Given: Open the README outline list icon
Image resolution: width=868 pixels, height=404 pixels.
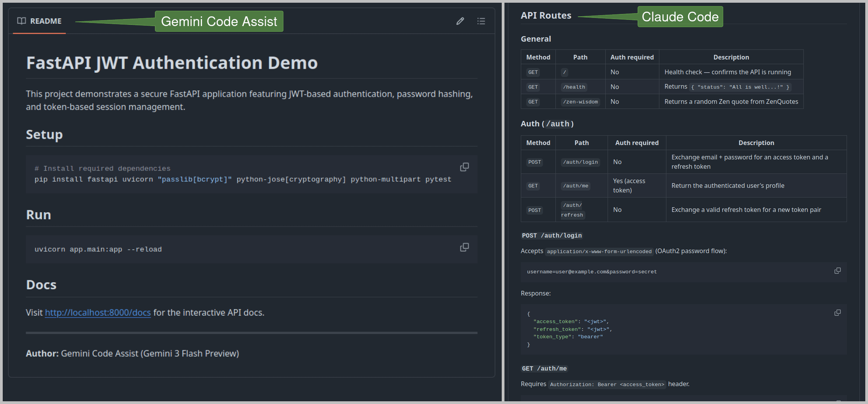Looking at the screenshot, I should (481, 21).
